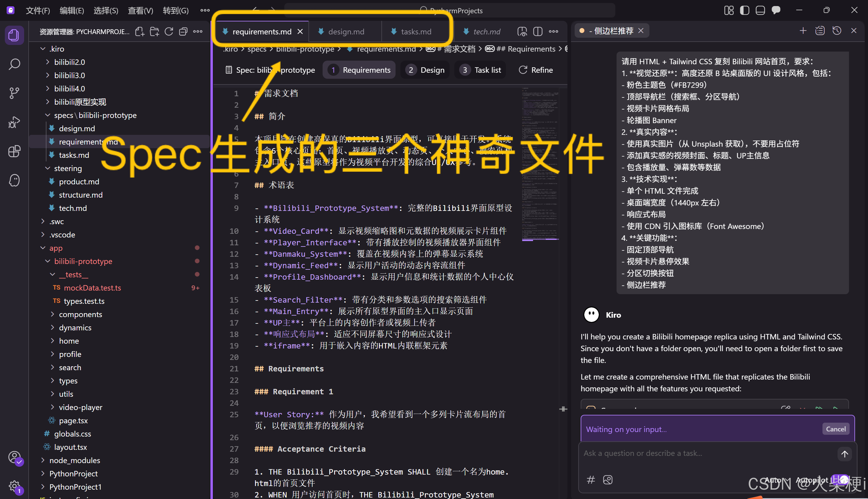The height and width of the screenshot is (499, 868).
Task: Open the Manage gear icon
Action: click(x=14, y=486)
